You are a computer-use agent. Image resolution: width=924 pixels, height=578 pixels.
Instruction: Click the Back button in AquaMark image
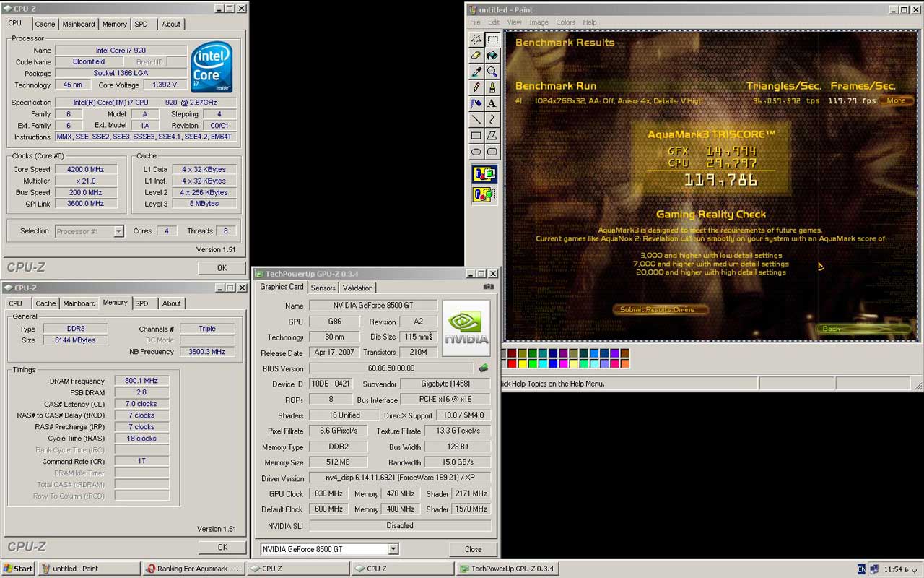[x=865, y=329]
